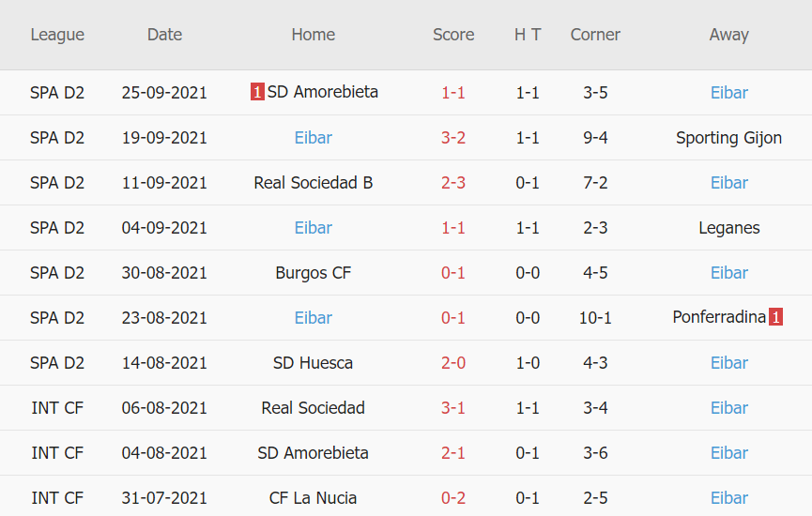Viewport: 812px width, 516px height.
Task: Click the CF La Nucia team name
Action: 314,498
